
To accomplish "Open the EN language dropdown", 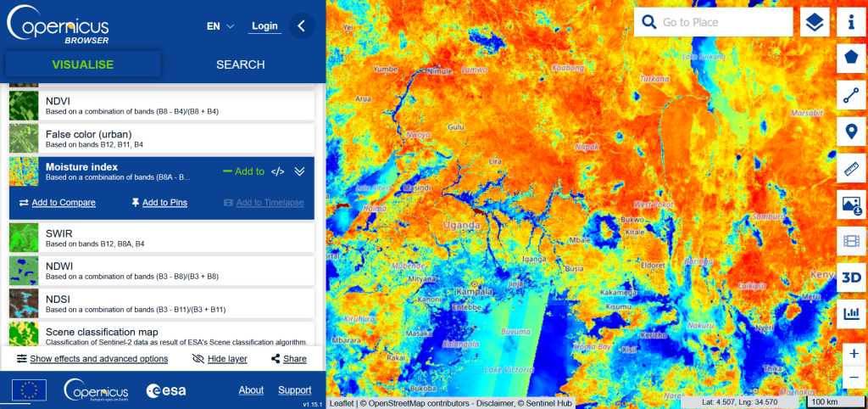I will pyautogui.click(x=220, y=26).
